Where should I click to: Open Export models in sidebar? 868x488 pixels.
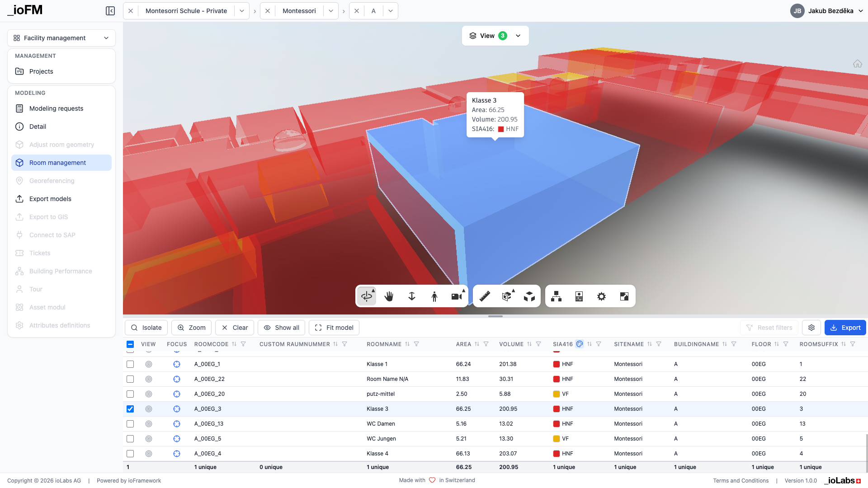[x=50, y=199]
